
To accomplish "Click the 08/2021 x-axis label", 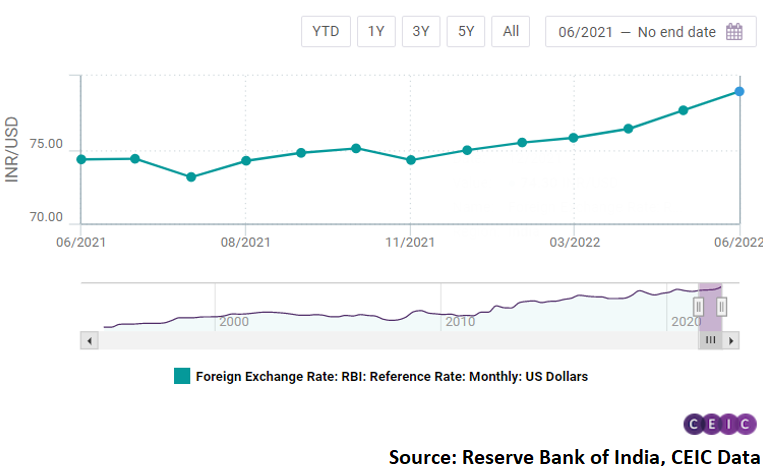I will (246, 242).
